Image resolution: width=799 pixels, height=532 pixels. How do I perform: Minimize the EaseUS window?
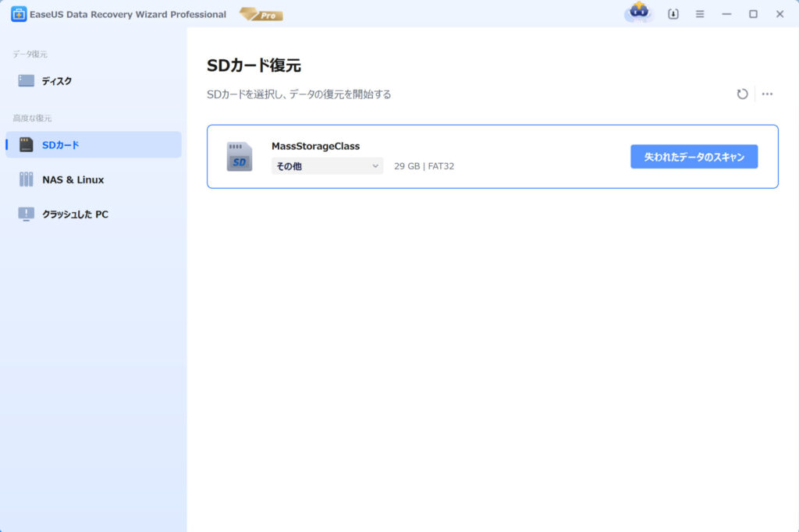pos(726,14)
